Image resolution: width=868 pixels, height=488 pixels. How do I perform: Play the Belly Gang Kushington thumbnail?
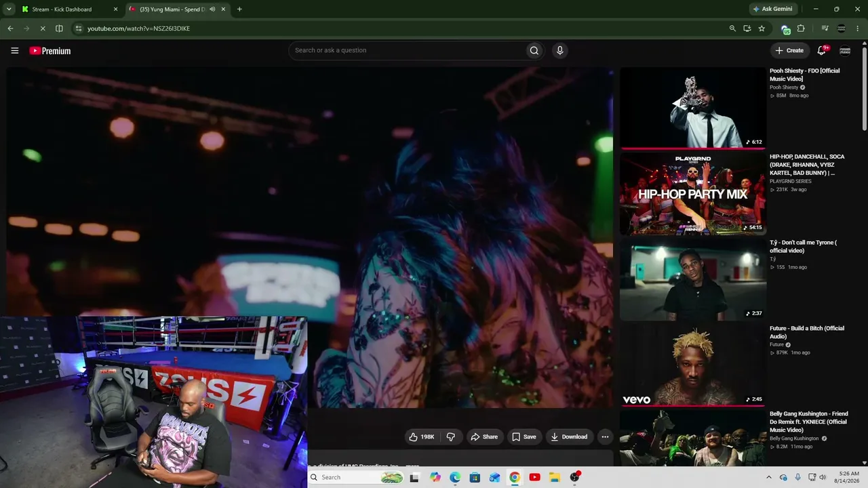pos(693,439)
